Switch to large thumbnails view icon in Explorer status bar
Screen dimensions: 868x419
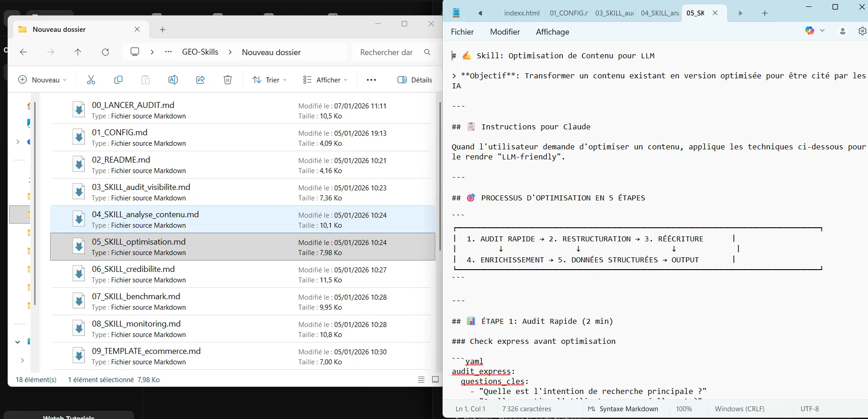tap(435, 379)
